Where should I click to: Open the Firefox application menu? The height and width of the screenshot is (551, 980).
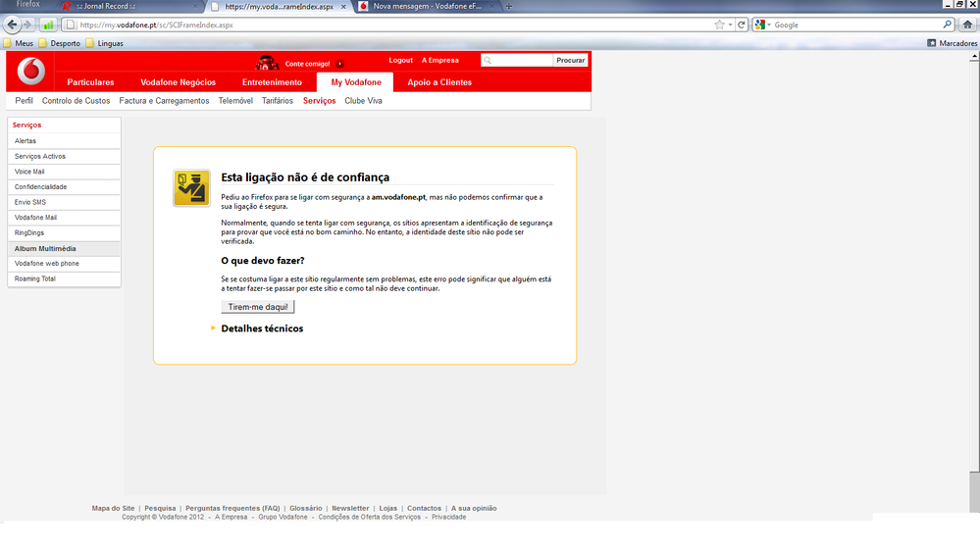[x=27, y=5]
